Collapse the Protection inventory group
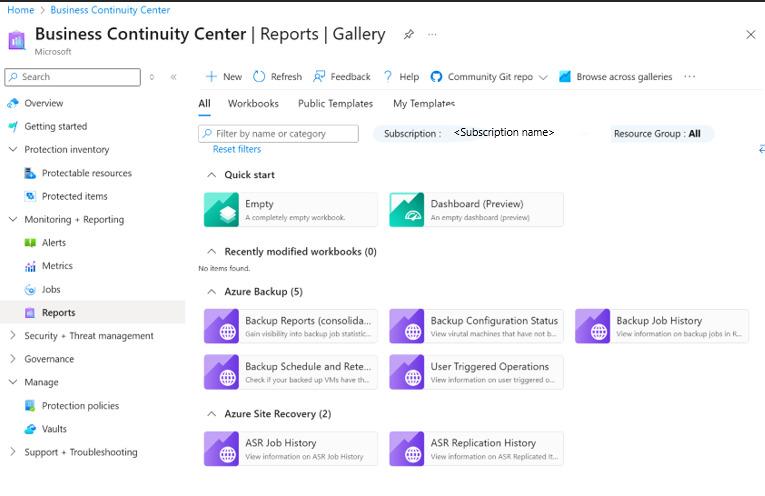The height and width of the screenshot is (496, 765). tap(13, 149)
